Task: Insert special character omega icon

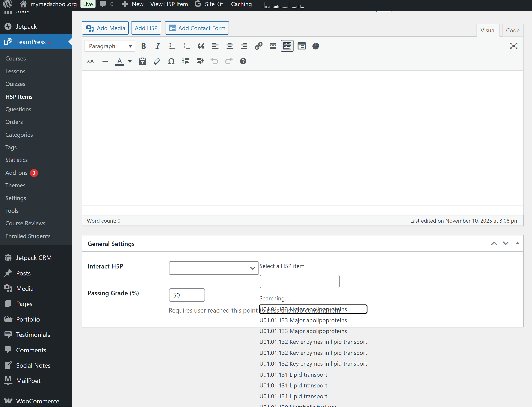Action: click(x=171, y=61)
